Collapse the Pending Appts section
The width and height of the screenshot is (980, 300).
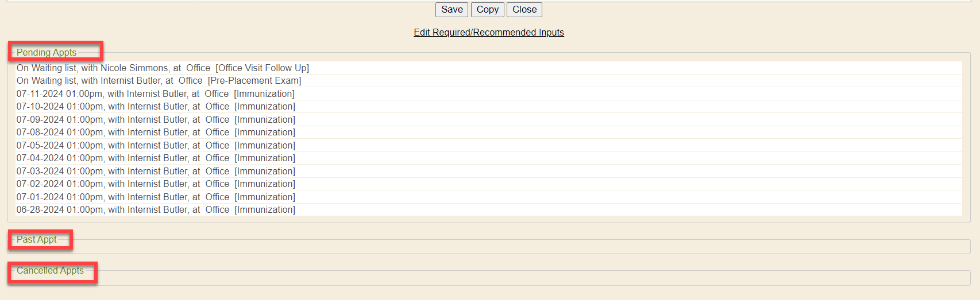[47, 52]
